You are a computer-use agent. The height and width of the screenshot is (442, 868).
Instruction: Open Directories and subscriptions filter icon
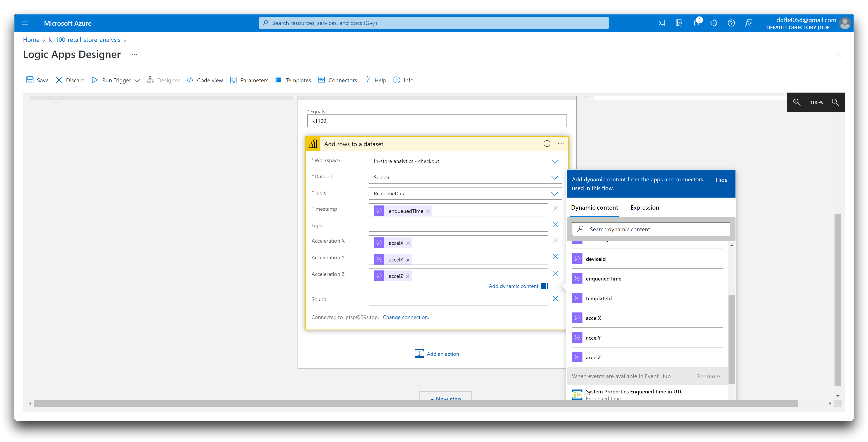(x=679, y=23)
